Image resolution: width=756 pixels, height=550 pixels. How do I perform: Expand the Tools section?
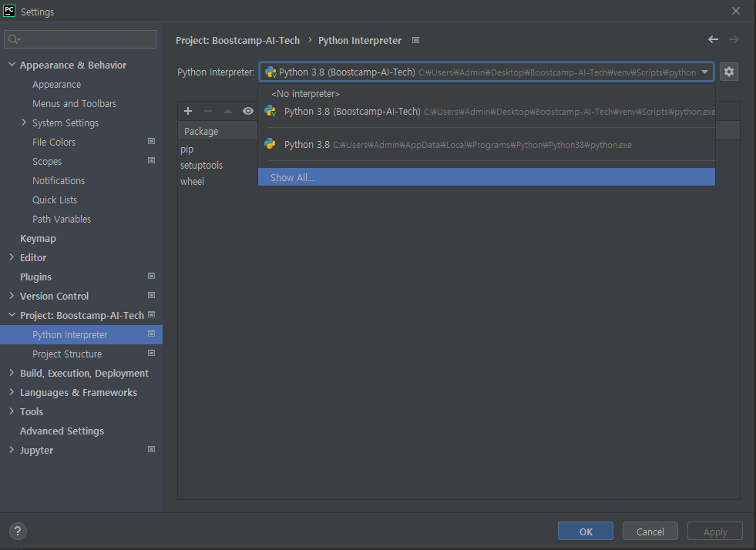point(12,411)
